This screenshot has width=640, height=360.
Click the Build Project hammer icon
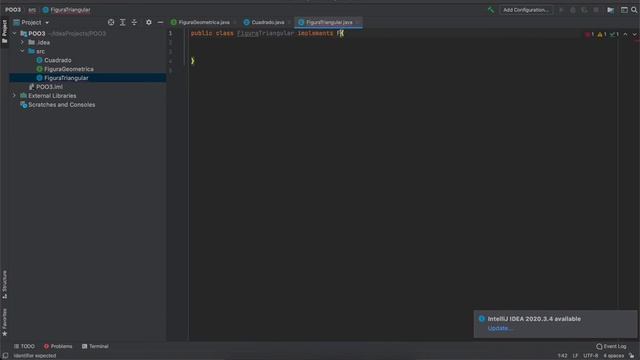pos(491,10)
